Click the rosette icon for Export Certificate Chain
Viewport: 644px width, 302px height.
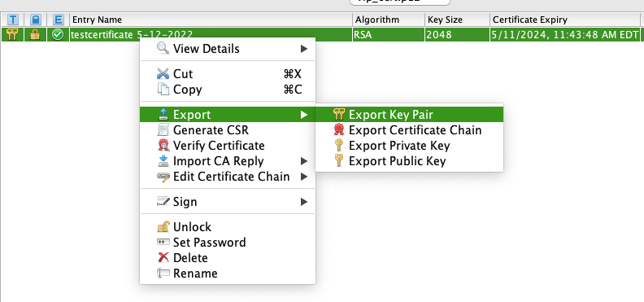[339, 130]
